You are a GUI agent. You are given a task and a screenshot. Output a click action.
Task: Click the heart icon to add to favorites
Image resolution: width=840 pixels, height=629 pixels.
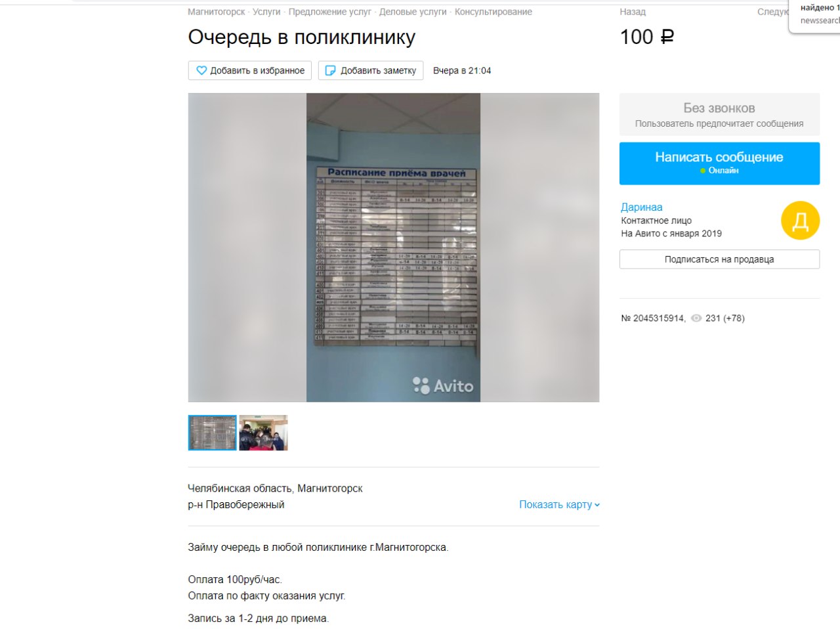(x=201, y=70)
